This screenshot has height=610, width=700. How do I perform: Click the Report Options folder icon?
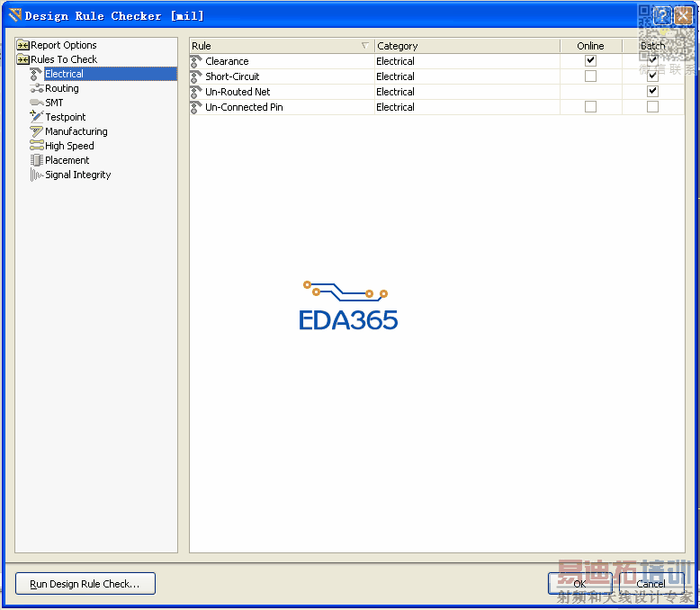pyautogui.click(x=22, y=45)
